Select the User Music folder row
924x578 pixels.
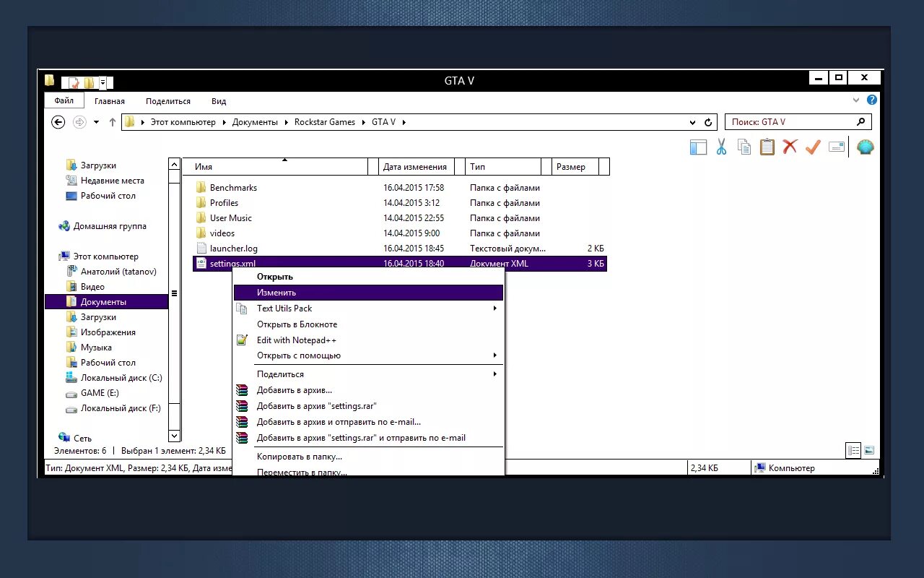[x=400, y=218]
